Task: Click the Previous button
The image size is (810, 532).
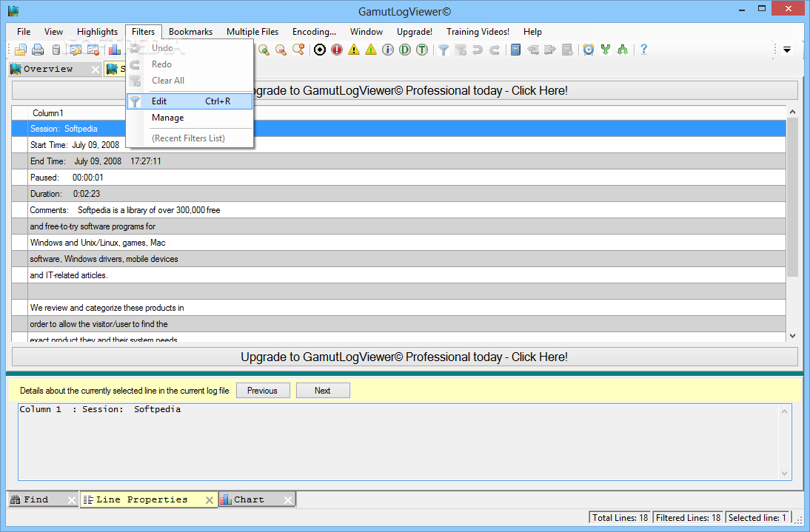Action: pos(263,391)
